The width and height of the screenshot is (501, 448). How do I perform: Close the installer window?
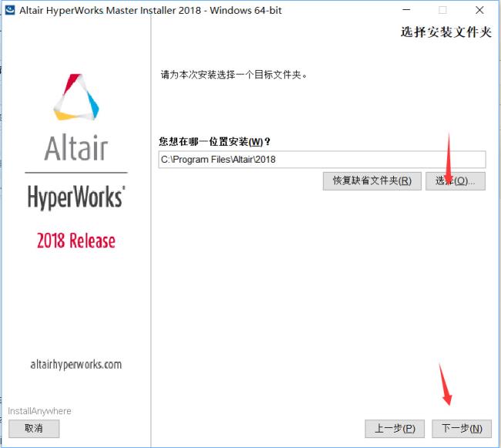click(x=479, y=10)
